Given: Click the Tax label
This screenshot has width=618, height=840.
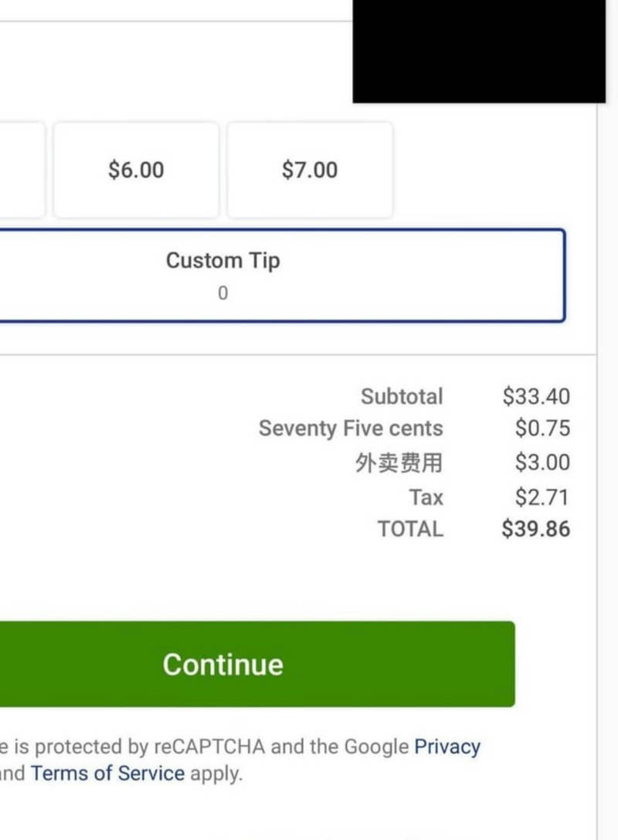Looking at the screenshot, I should tap(426, 497).
